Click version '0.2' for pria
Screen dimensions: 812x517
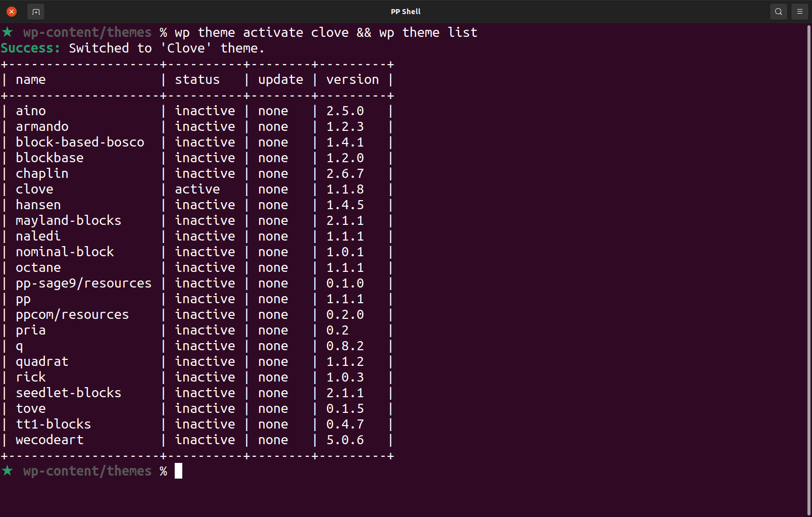coord(337,330)
